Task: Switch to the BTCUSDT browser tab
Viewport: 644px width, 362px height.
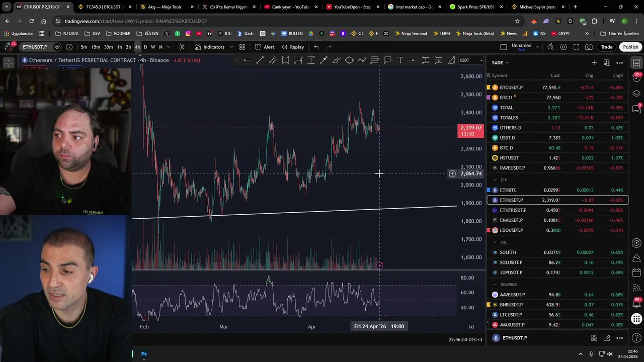Action: pos(104,7)
